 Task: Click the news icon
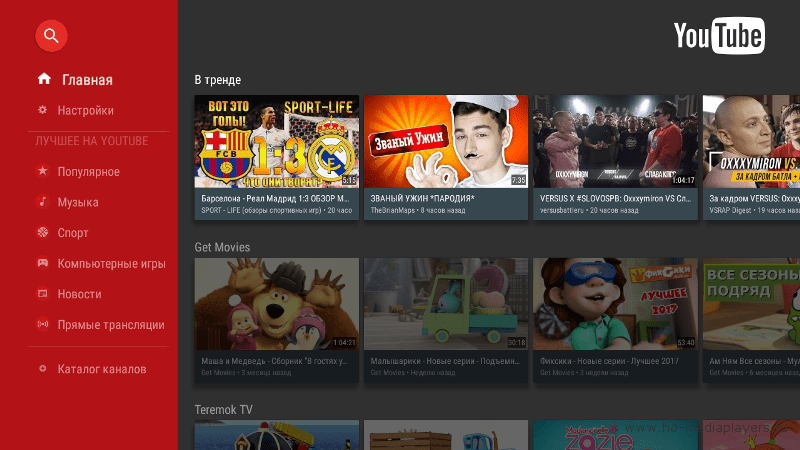click(42, 293)
